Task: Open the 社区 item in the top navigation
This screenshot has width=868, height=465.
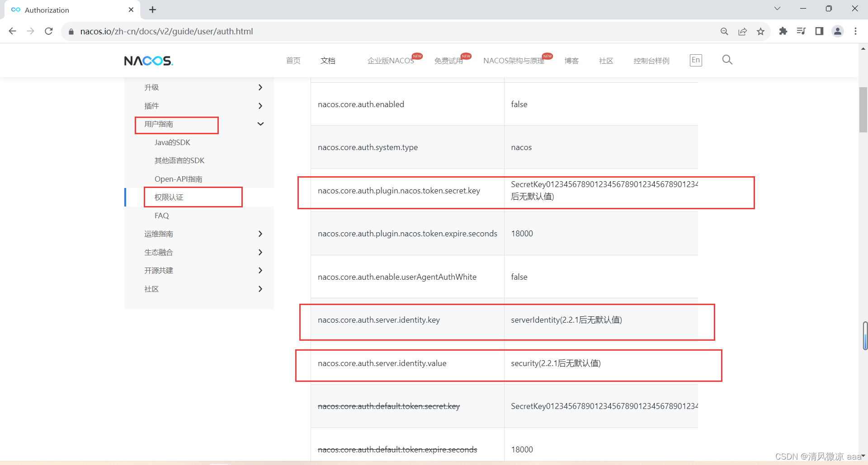Action: 606,61
